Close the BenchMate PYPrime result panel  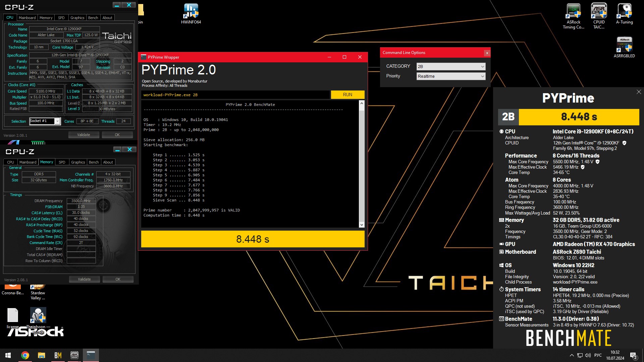(639, 92)
